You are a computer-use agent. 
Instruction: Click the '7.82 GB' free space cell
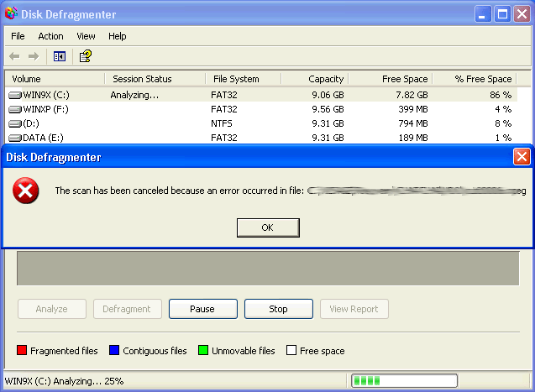(x=412, y=95)
